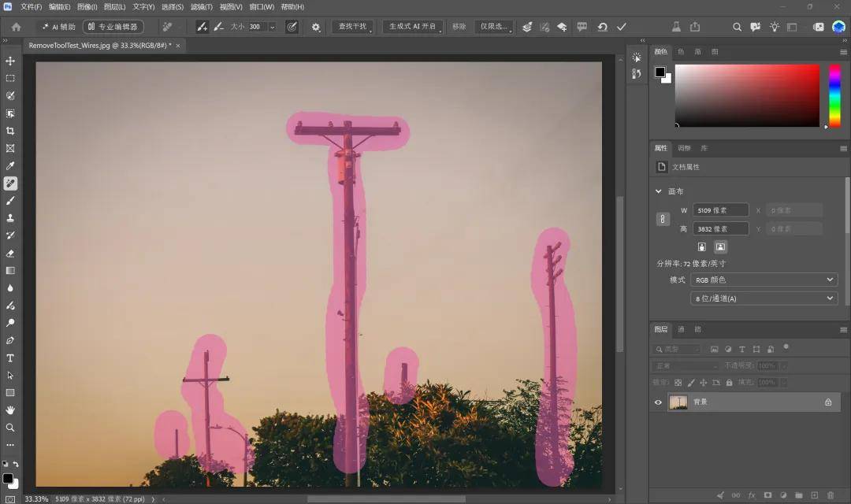
Task: Click the rainbow hue slider strip
Action: [834, 96]
